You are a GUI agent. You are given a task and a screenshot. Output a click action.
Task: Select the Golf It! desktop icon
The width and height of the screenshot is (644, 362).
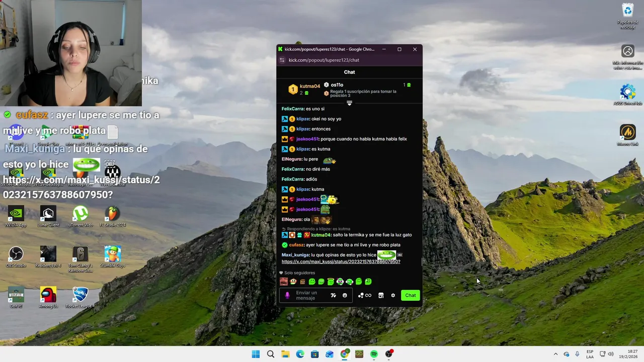point(16,298)
